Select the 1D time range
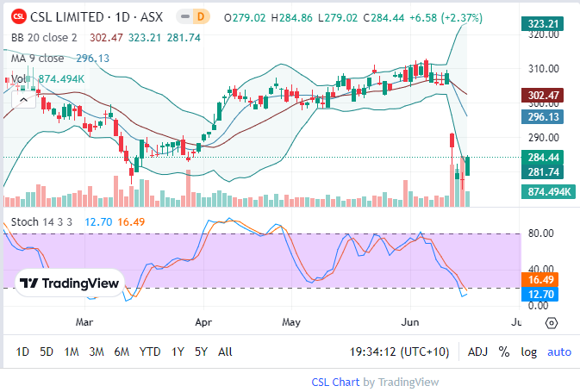 pyautogui.click(x=22, y=352)
